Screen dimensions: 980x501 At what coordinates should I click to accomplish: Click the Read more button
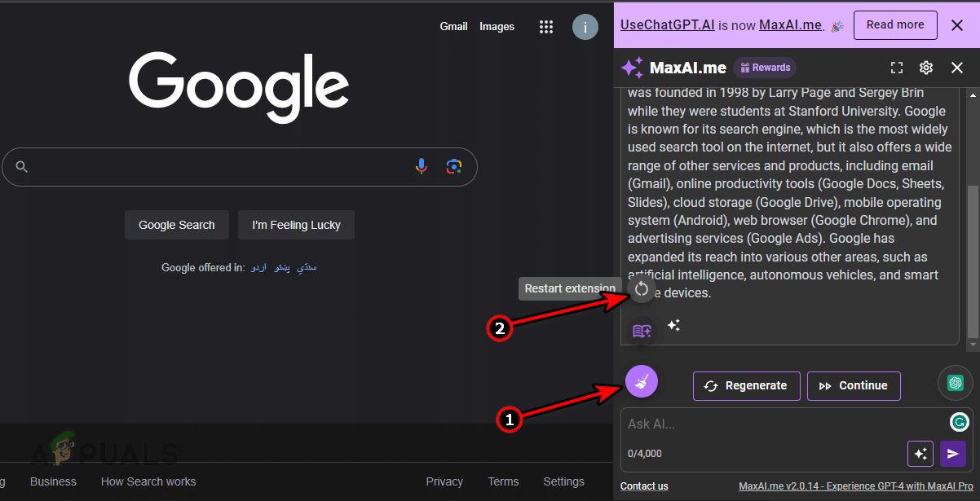(x=895, y=25)
